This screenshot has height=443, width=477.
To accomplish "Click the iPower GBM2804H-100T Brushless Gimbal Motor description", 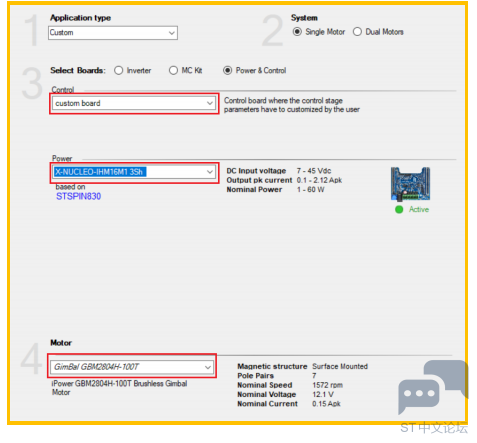I will click(x=119, y=388).
